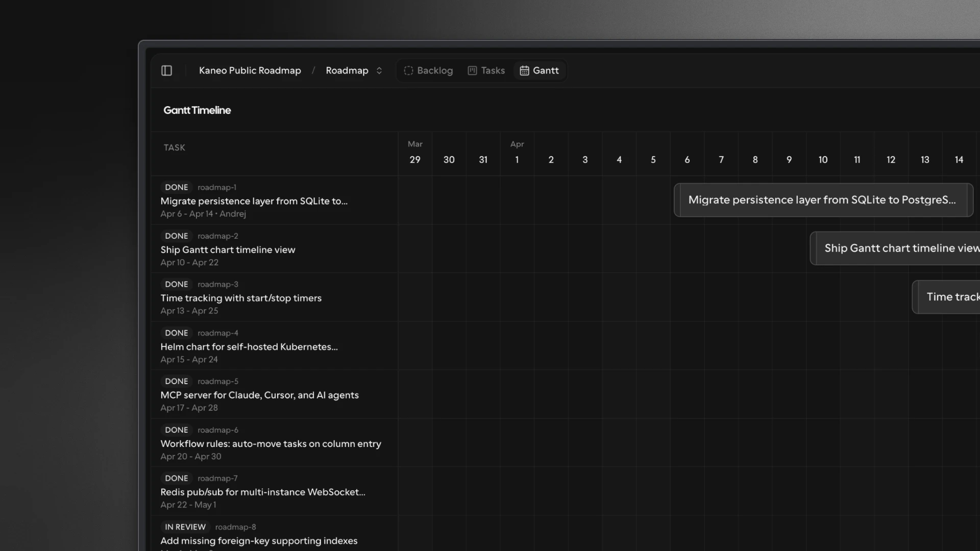Open task Ship Gantt chart timeline view
Screen dimensions: 980x551
click(x=228, y=249)
